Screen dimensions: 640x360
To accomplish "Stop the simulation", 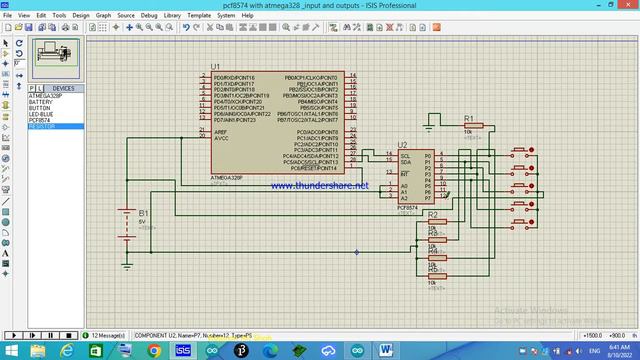I will pyautogui.click(x=69, y=336).
